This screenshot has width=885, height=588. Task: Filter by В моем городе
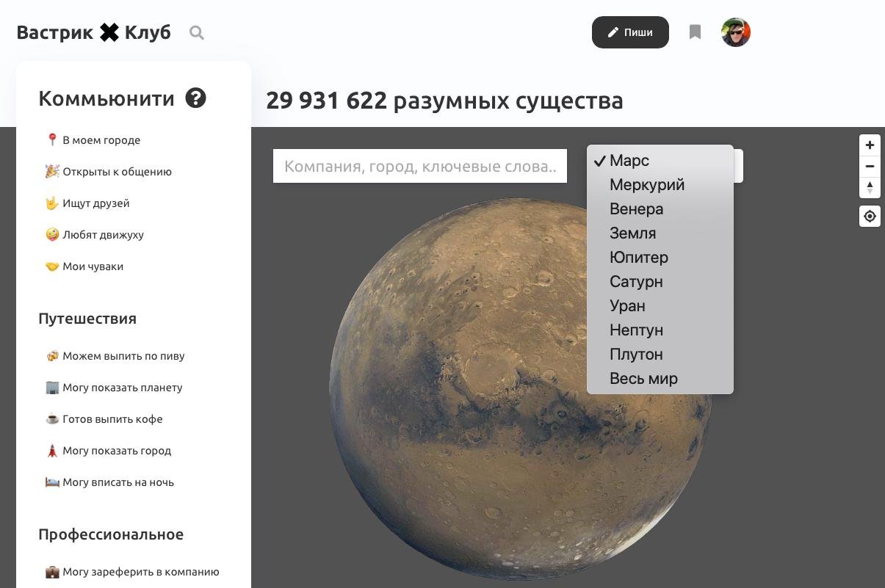pos(101,140)
